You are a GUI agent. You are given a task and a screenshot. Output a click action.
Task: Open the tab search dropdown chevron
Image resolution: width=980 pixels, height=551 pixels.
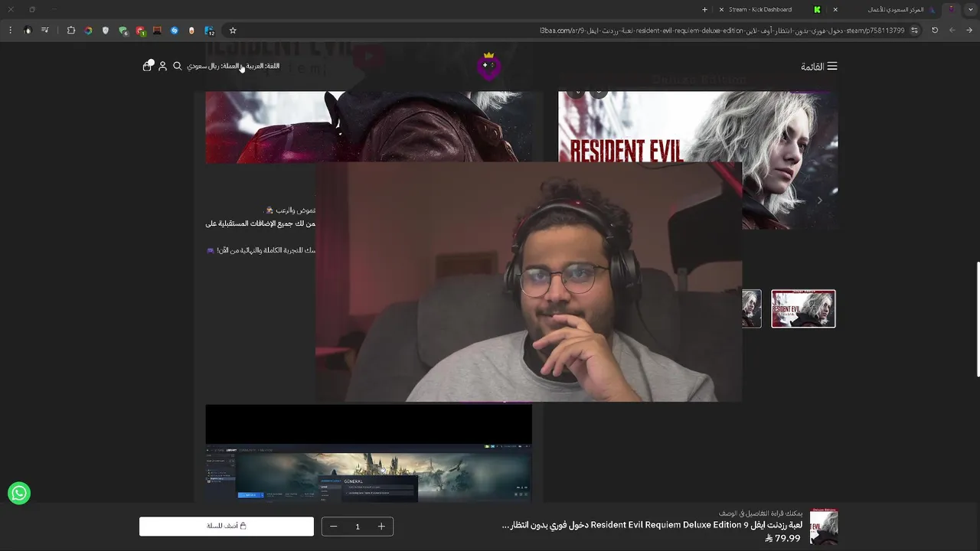pos(970,9)
